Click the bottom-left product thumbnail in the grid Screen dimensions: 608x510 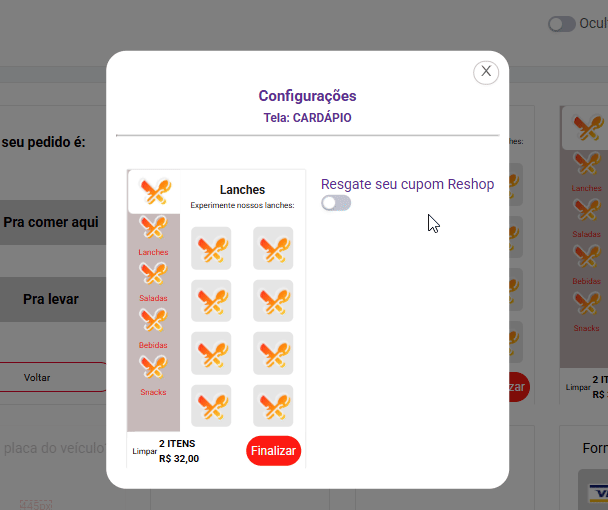pyautogui.click(x=211, y=405)
